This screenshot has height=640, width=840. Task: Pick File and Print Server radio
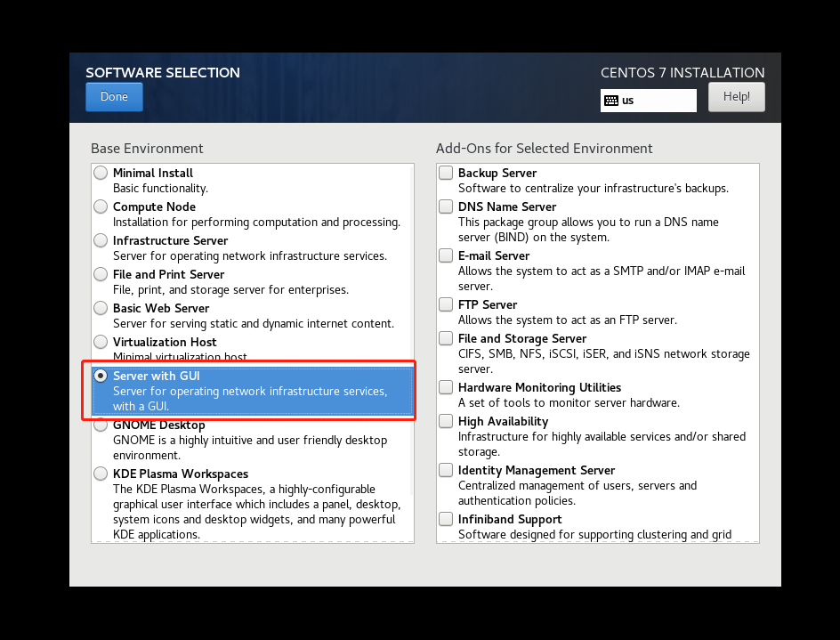pyautogui.click(x=101, y=274)
